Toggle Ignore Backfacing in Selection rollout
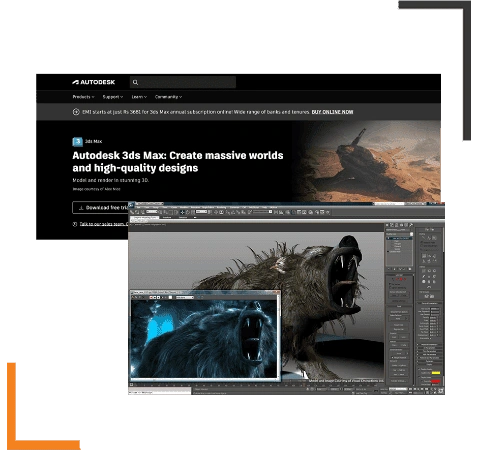Screen dimensions: 478x452 390,287
